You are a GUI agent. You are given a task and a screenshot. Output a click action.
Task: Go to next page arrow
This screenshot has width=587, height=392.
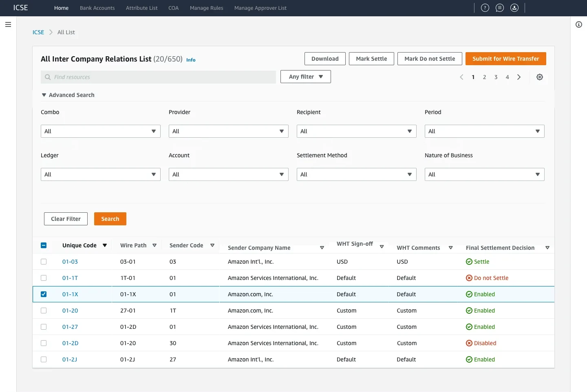519,77
